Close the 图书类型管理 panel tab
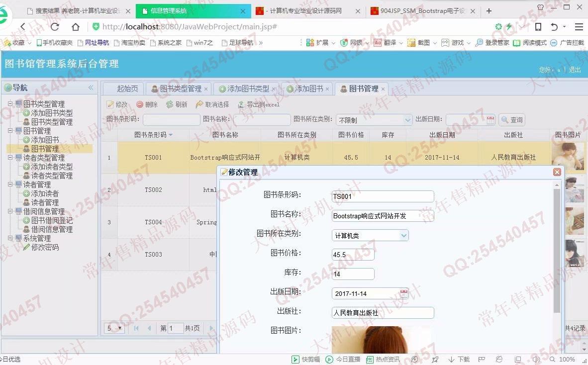The height and width of the screenshot is (365, 588). [205, 89]
